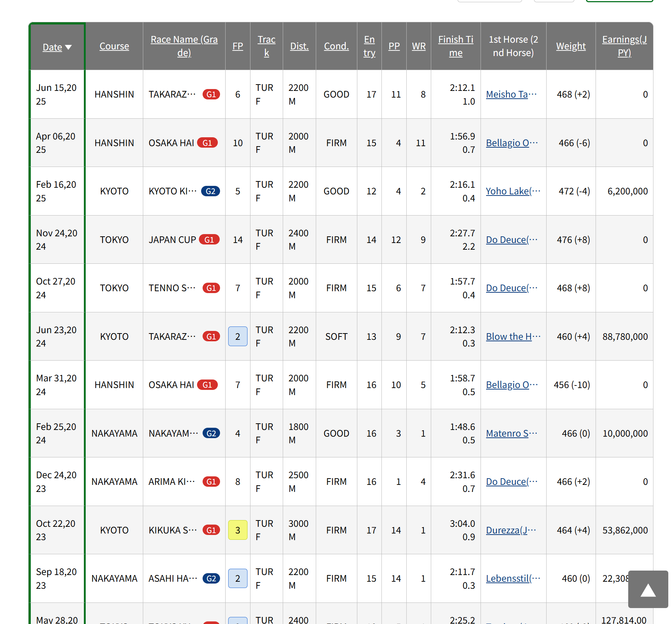
Task: Click the earnings value 53,862,000
Action: coord(625,530)
